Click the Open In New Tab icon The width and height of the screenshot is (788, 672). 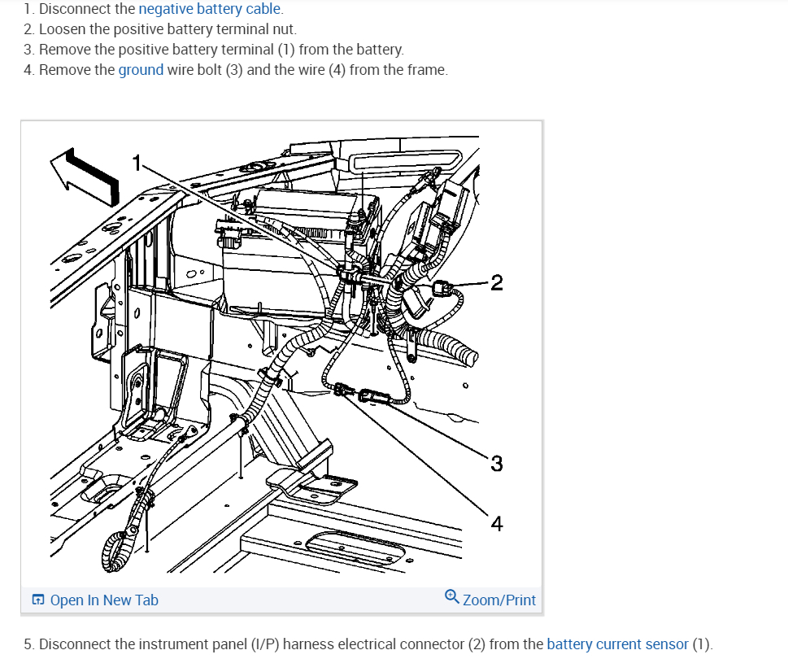pos(38,600)
